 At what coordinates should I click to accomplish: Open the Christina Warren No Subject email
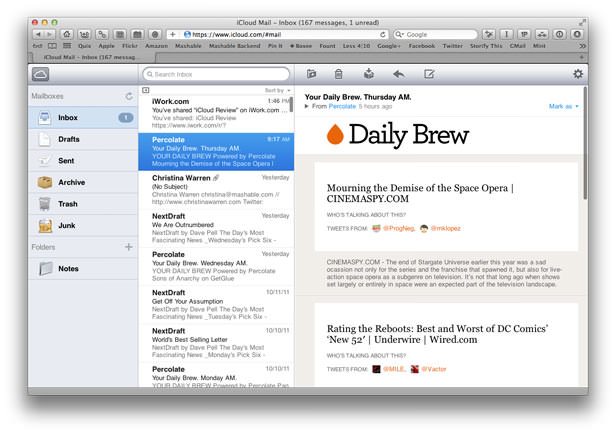coord(216,190)
